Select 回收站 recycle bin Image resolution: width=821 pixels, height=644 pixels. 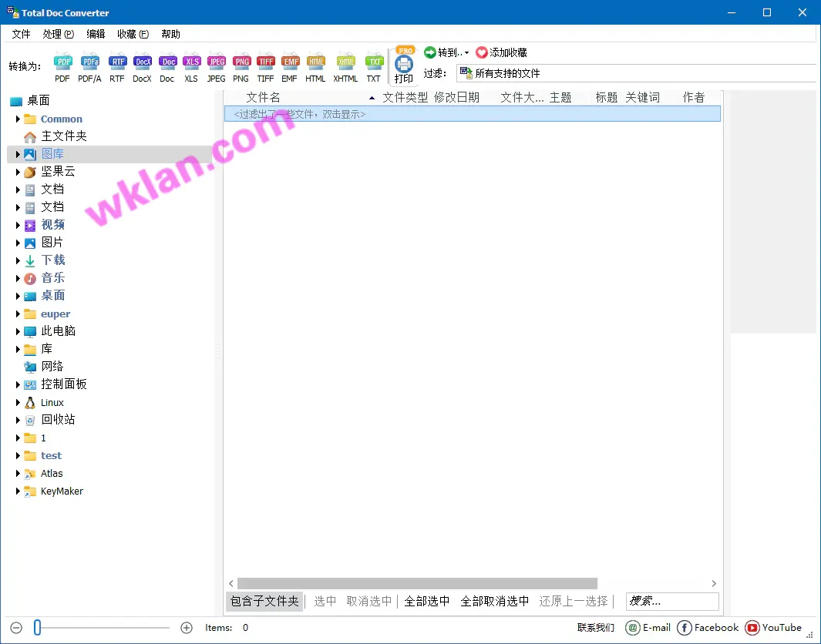click(x=58, y=420)
